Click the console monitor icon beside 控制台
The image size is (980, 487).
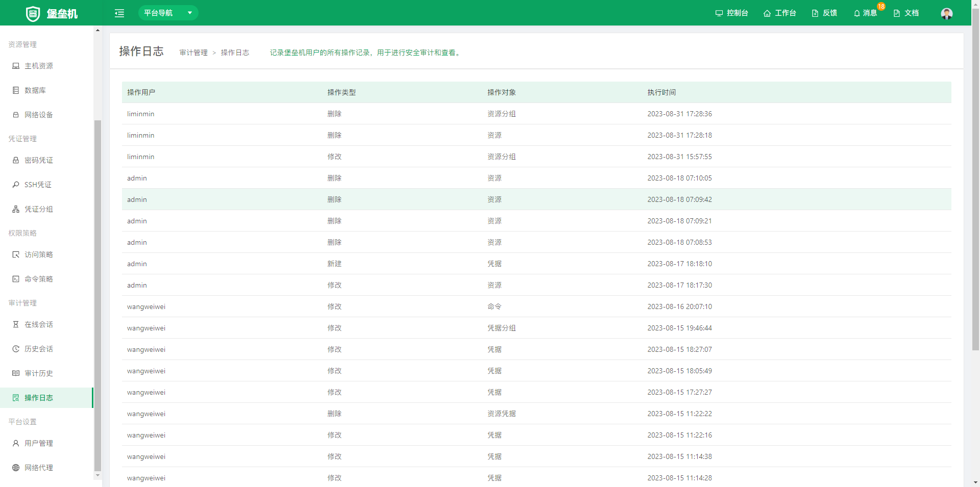point(719,13)
